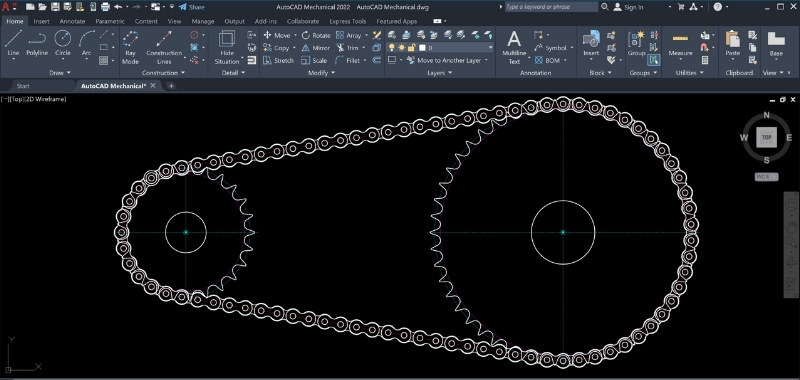Click the Group tool
800x380 pixels.
pyautogui.click(x=636, y=43)
